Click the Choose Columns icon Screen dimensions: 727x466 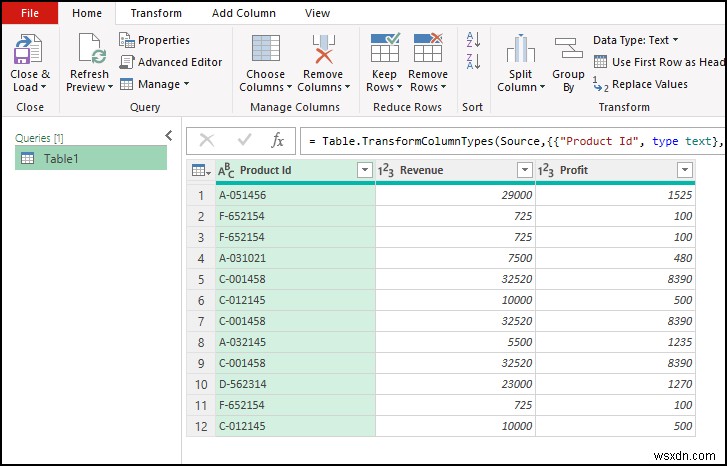(x=266, y=48)
